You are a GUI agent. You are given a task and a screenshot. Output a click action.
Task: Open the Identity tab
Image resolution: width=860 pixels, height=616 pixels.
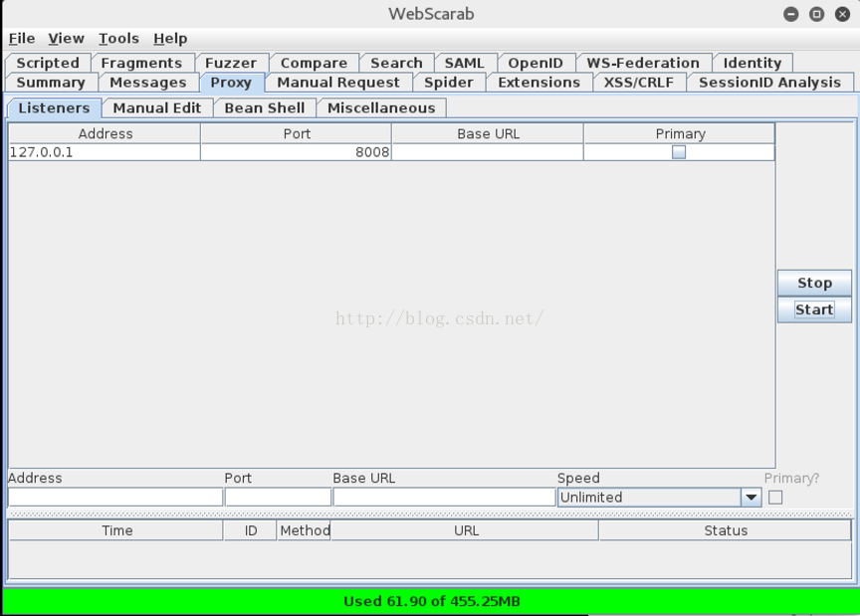(x=752, y=63)
